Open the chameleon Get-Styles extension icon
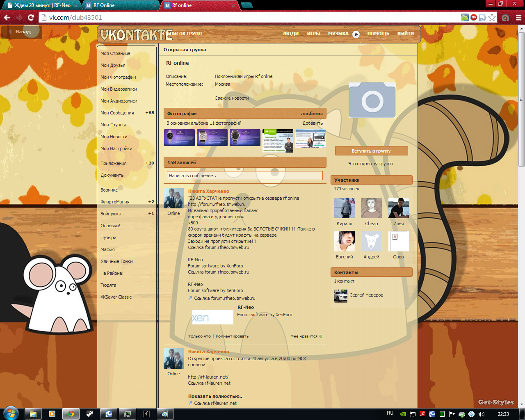525x420 pixels. 465,17
